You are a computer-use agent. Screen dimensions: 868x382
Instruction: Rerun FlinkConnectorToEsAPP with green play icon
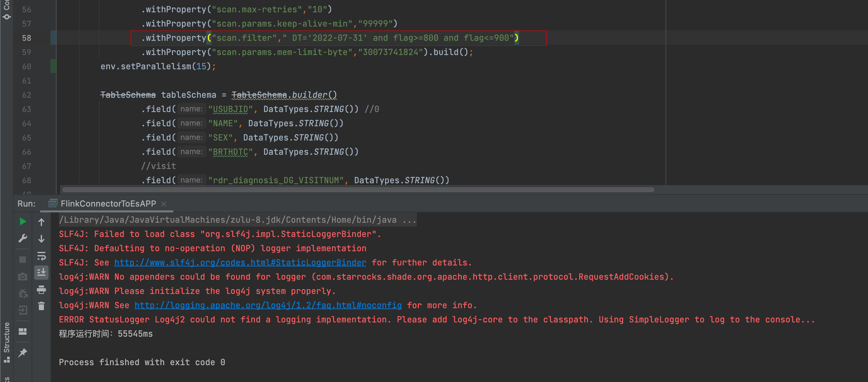[23, 221]
